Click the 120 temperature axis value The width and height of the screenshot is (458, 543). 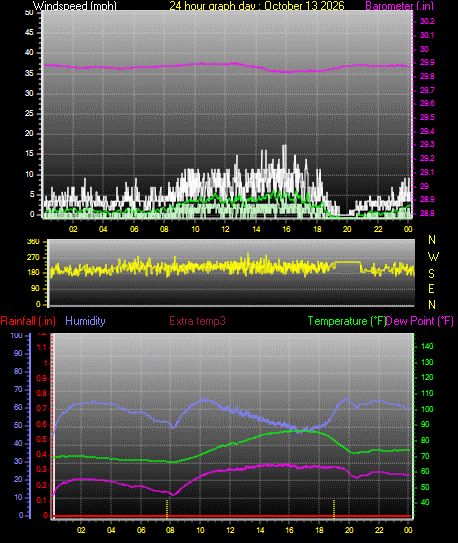click(x=427, y=377)
